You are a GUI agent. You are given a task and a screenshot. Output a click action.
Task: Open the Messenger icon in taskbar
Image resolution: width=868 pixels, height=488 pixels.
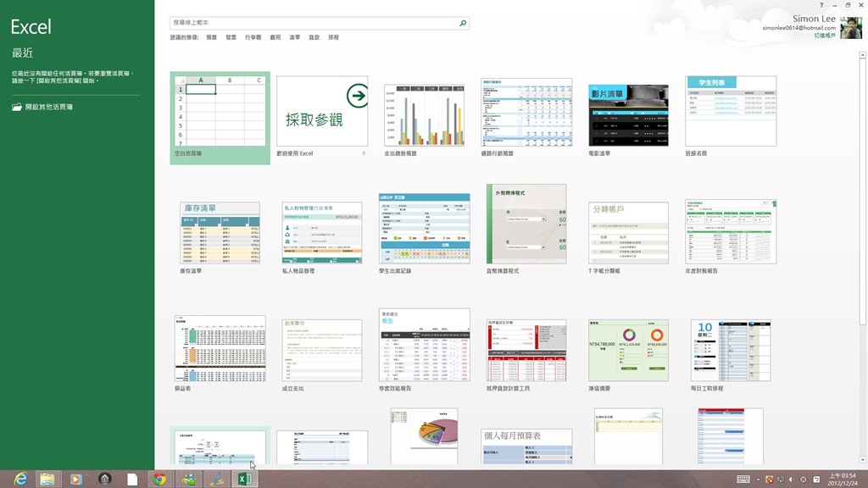(x=188, y=480)
